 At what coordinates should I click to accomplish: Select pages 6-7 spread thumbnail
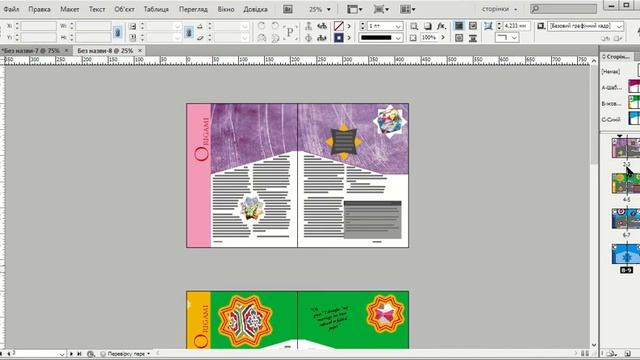pyautogui.click(x=626, y=218)
